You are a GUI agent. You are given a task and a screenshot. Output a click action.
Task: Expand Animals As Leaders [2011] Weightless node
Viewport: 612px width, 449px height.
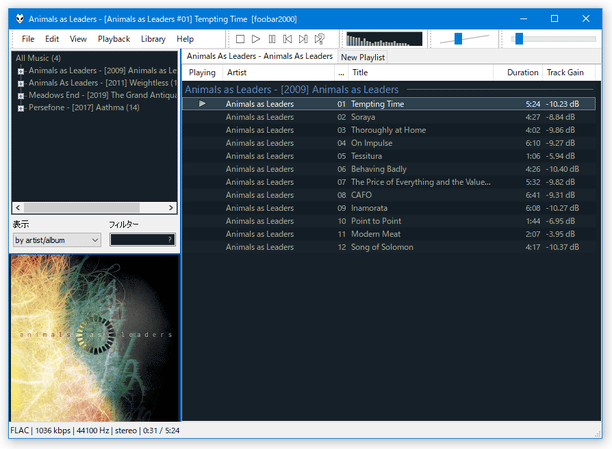(21, 84)
